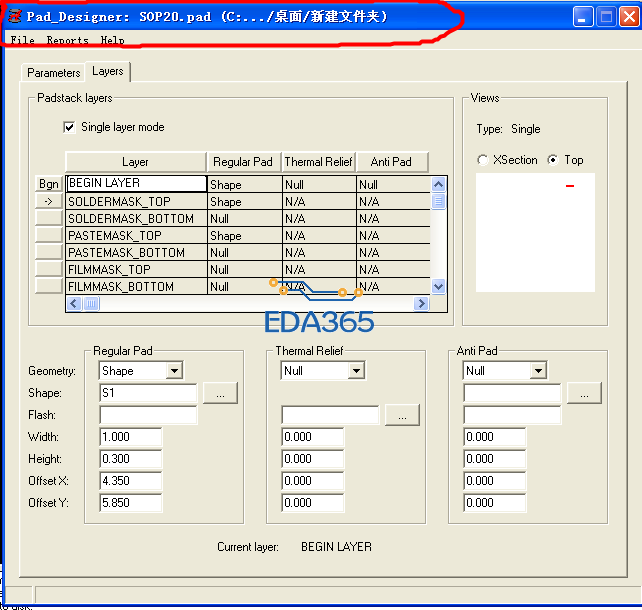Click the Anti Pad shape browse button
This screenshot has height=610, width=642.
(x=584, y=393)
